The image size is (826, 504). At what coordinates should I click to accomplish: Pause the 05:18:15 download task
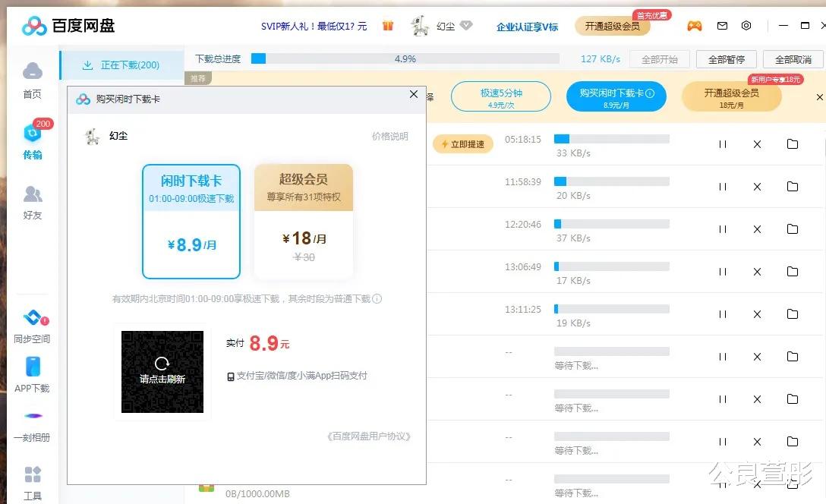[x=722, y=144]
